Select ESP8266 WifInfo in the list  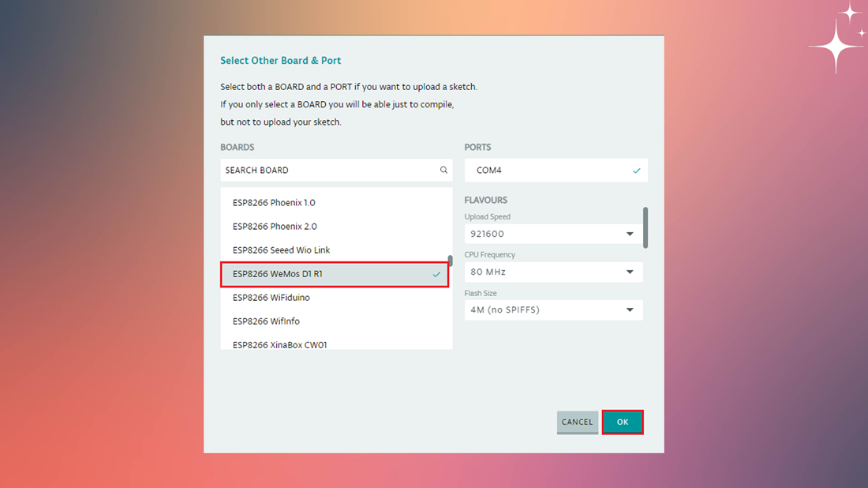pos(336,322)
